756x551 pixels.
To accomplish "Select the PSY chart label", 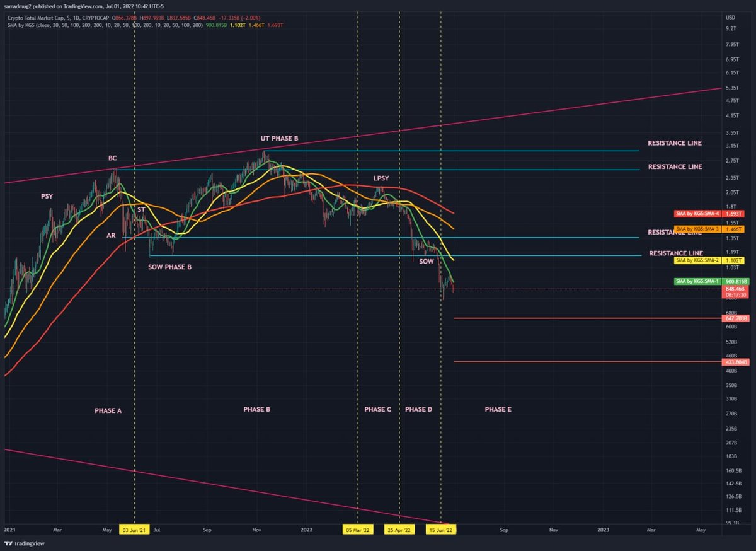I will click(x=47, y=197).
